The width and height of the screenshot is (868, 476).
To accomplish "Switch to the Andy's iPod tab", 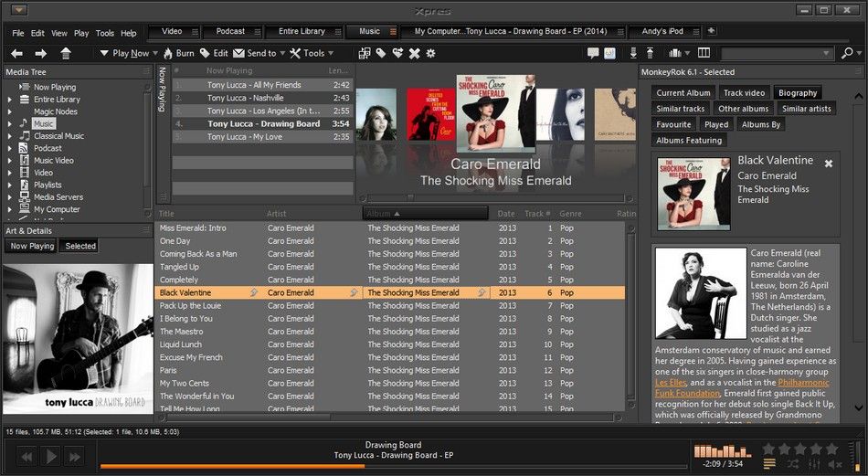I will pos(663,32).
